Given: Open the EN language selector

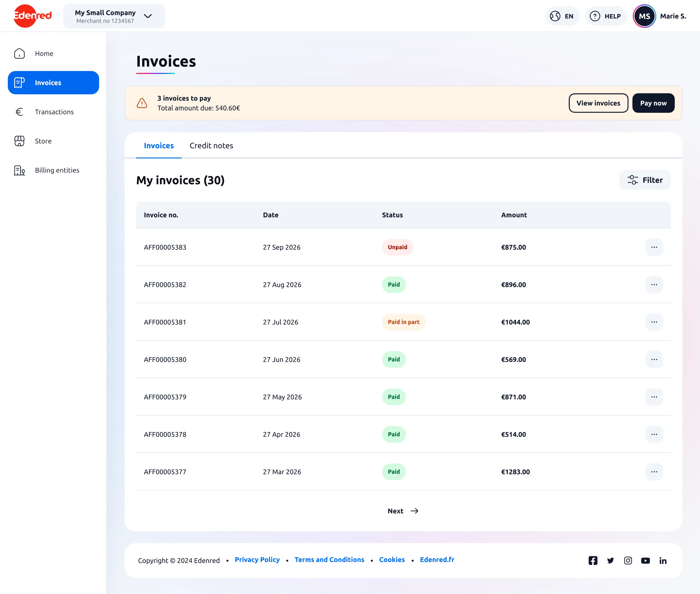Looking at the screenshot, I should click(x=562, y=16).
